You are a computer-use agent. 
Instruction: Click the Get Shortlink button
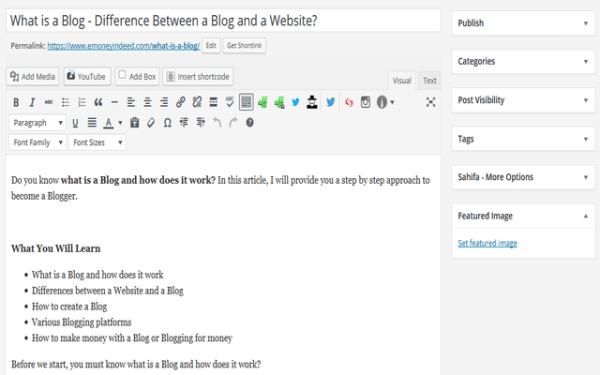click(244, 46)
